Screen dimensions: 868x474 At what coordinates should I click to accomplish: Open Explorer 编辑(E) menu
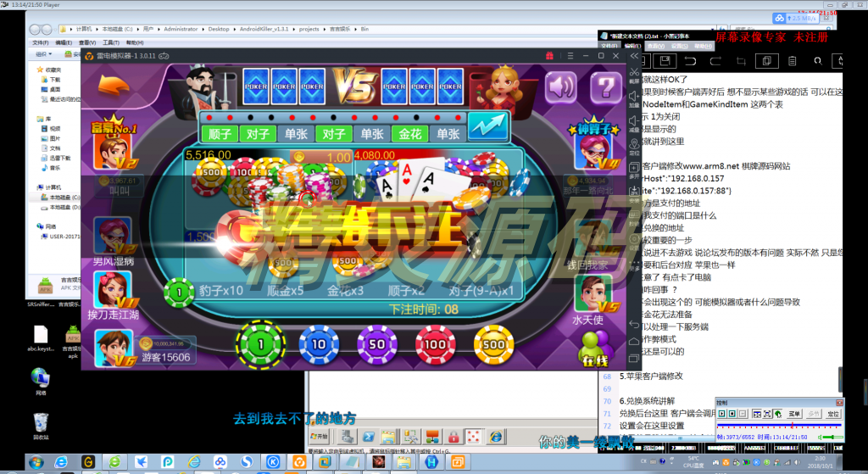coord(64,42)
